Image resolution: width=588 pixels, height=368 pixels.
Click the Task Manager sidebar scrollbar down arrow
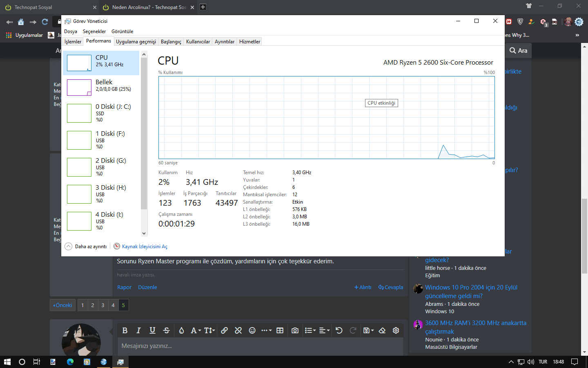pos(144,233)
